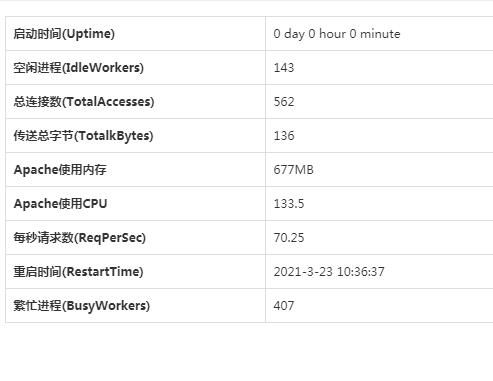The image size is (493, 381).
Task: Select the IdleWorkers value 143
Action: pos(284,68)
